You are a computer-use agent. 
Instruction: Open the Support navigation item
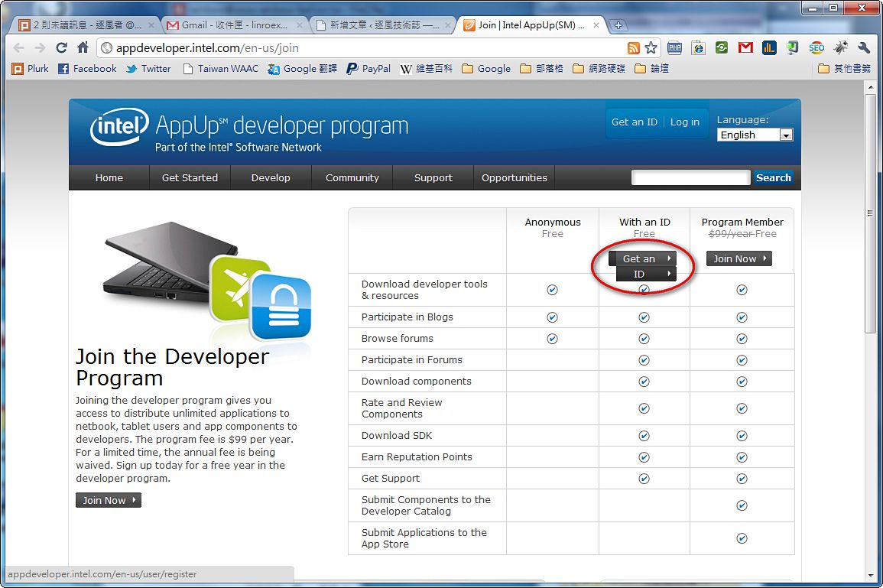tap(433, 178)
